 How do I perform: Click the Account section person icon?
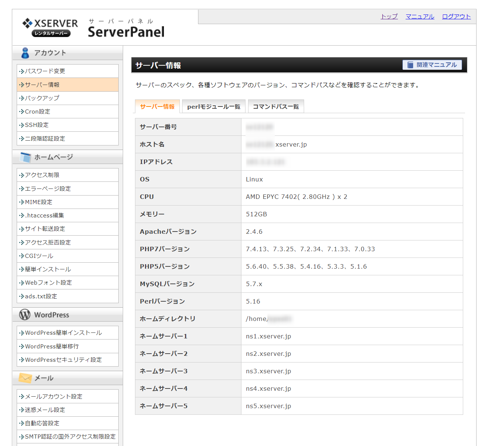(25, 53)
